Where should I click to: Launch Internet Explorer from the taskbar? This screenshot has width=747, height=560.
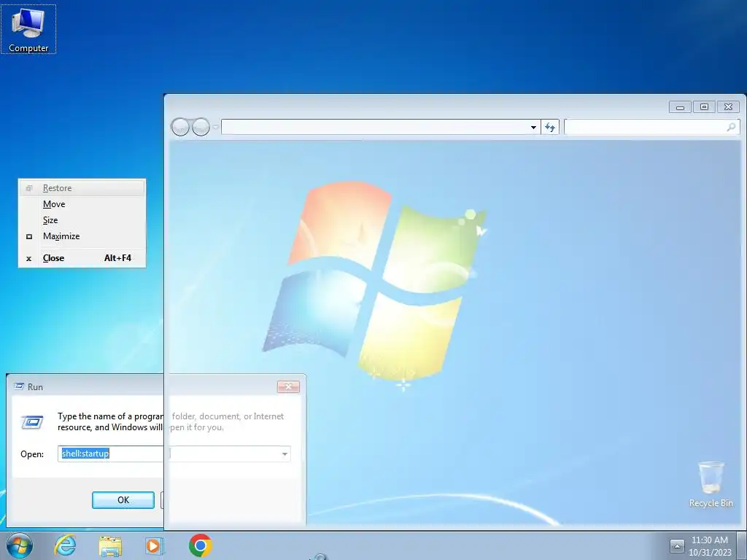pos(65,545)
